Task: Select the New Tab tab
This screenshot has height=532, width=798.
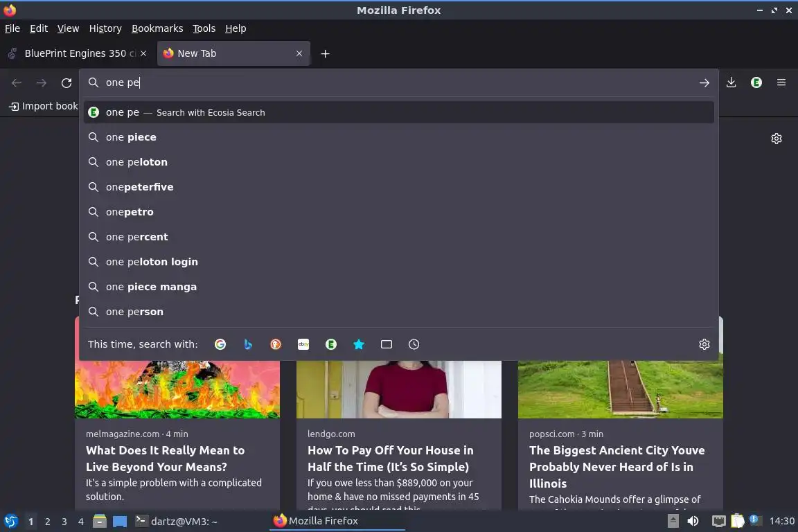Action: pos(233,53)
